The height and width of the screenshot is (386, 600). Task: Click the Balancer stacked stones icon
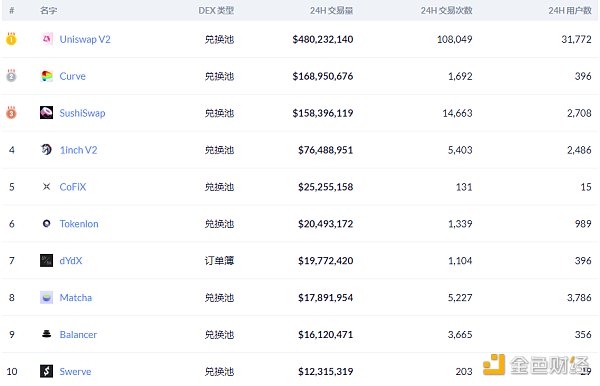(47, 334)
